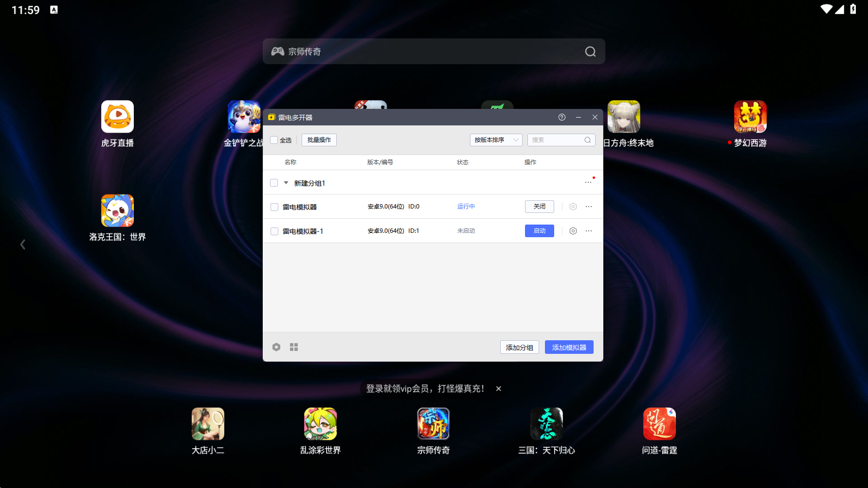Click 启动 to start 雷电模拟器-1
The image size is (868, 488).
coord(540,231)
